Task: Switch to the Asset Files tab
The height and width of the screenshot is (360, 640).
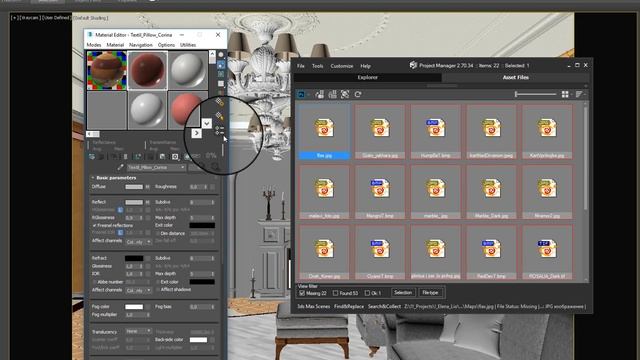Action: click(516, 78)
